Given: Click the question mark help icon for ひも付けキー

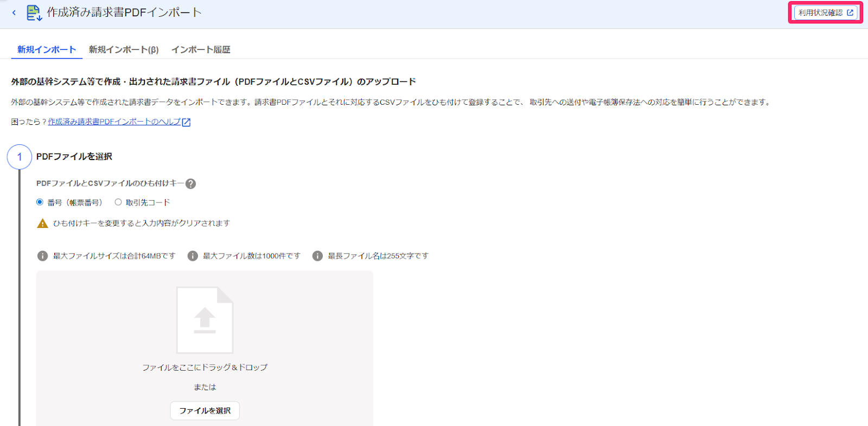Looking at the screenshot, I should click(x=190, y=183).
